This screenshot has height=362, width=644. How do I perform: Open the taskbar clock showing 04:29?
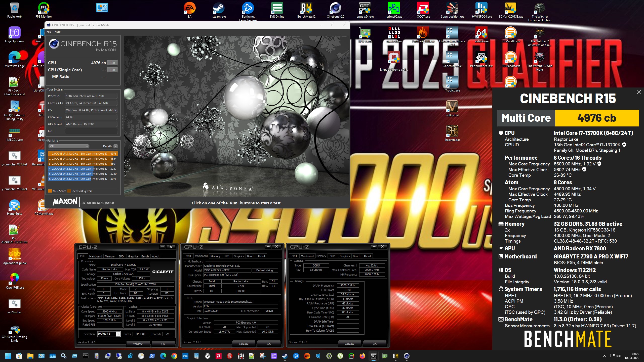point(632,356)
